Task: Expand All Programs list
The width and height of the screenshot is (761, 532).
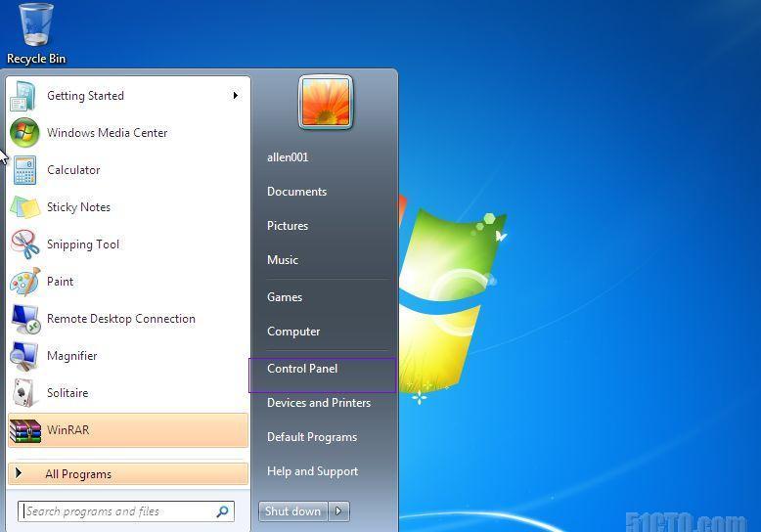Action: pos(128,474)
